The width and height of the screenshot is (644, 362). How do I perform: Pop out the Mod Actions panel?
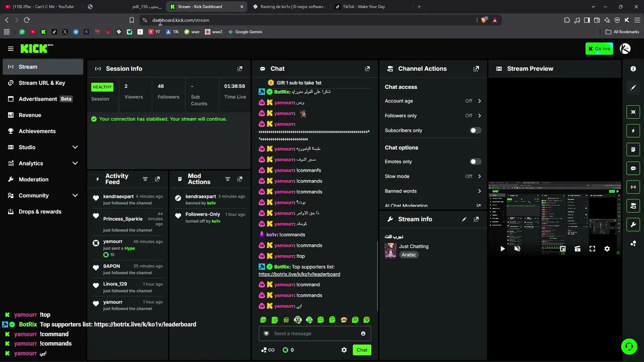pyautogui.click(x=239, y=179)
